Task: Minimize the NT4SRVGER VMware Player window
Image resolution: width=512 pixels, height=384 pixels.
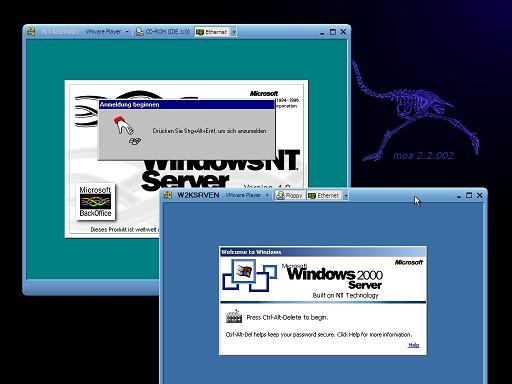Action: 322,32
